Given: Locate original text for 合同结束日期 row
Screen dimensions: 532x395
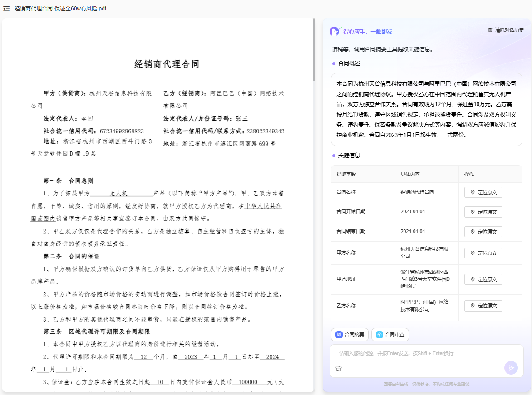Looking at the screenshot, I should point(483,232).
